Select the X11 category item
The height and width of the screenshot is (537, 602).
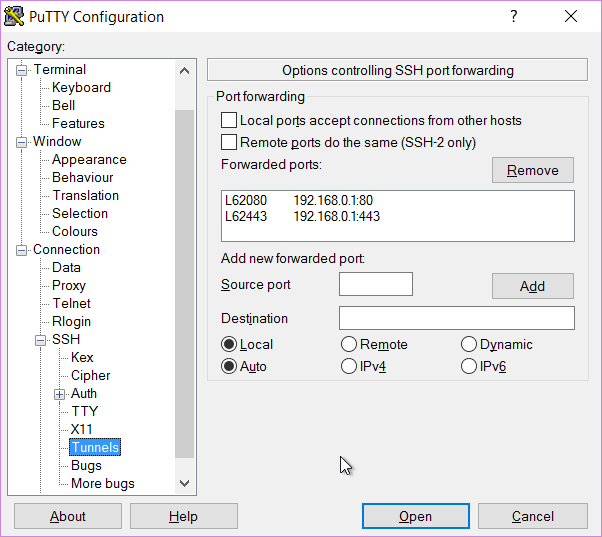click(81, 429)
